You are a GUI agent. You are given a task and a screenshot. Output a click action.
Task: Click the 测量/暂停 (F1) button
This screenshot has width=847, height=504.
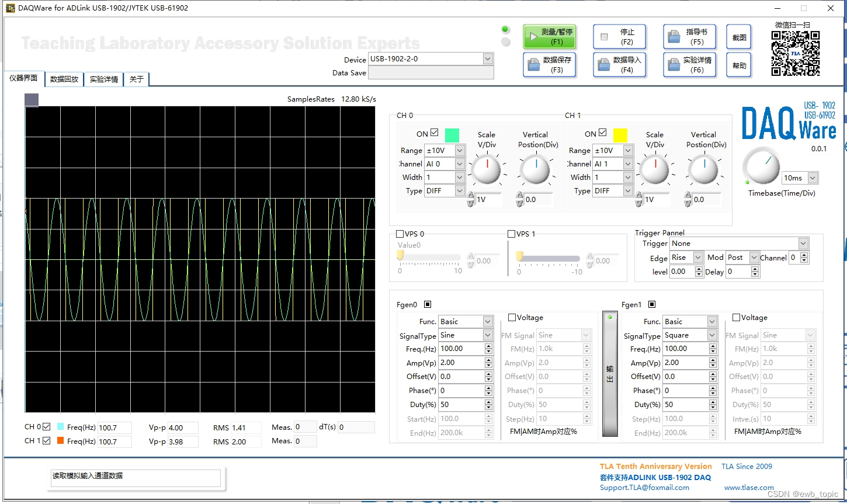(549, 37)
